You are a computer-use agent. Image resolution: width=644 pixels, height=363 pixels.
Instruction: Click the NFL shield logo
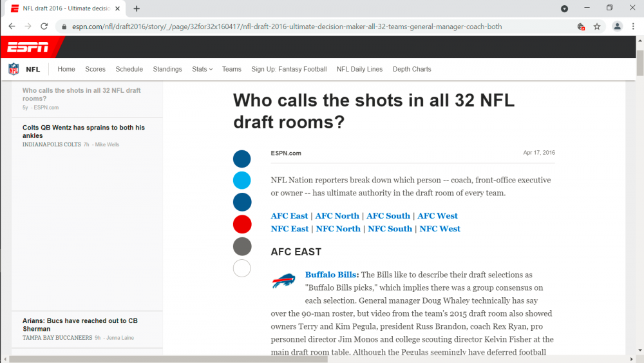pos(14,69)
